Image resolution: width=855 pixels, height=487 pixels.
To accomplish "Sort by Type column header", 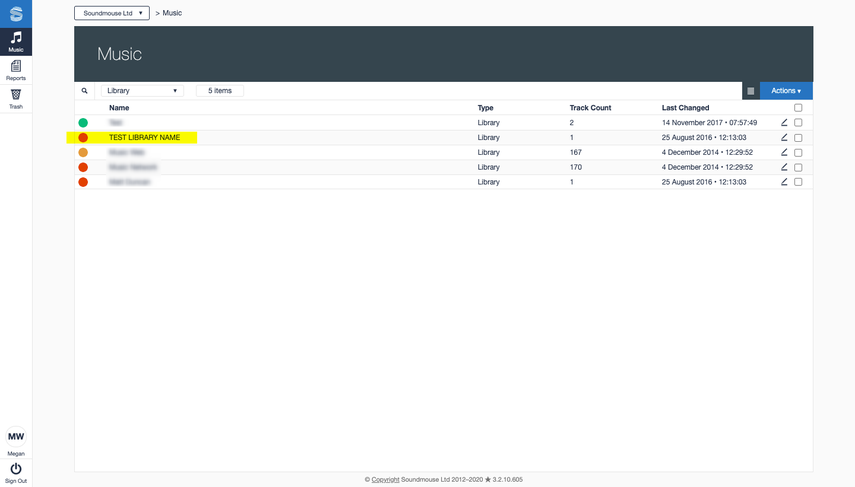I will coord(485,107).
